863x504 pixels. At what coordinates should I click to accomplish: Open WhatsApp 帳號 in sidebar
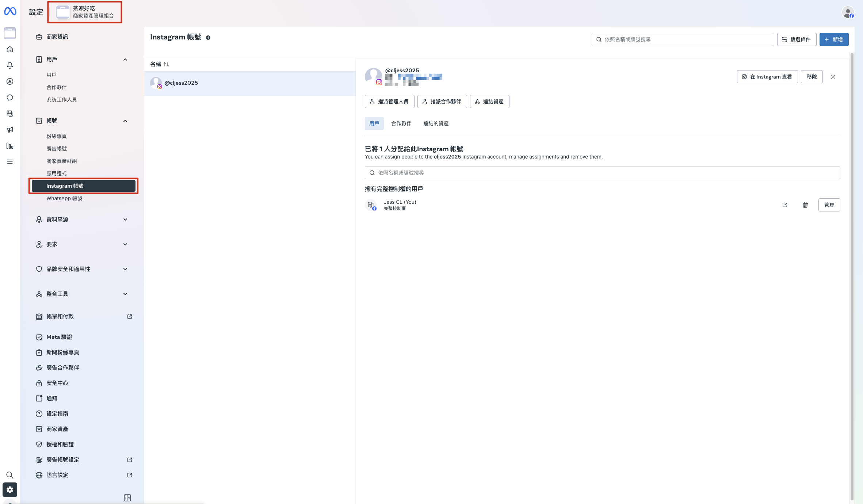(x=64, y=198)
